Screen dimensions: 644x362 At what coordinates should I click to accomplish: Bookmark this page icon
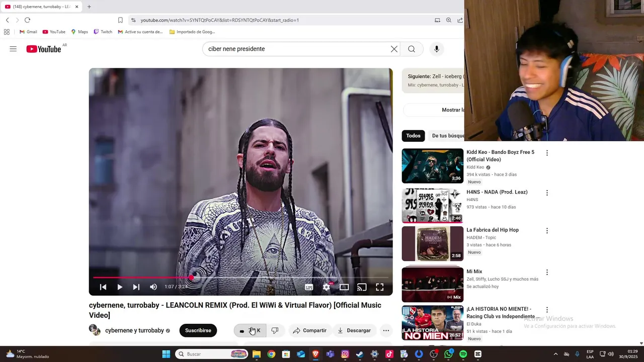[x=120, y=20]
